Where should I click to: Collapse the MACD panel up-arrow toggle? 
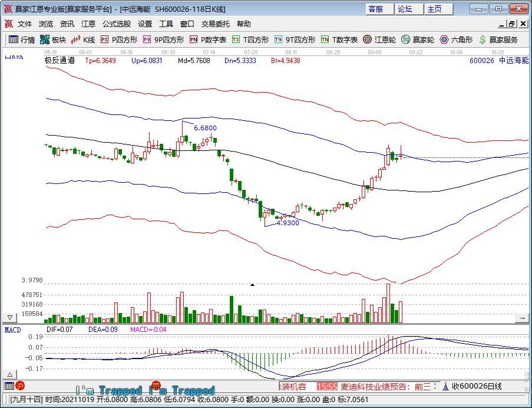(10, 374)
